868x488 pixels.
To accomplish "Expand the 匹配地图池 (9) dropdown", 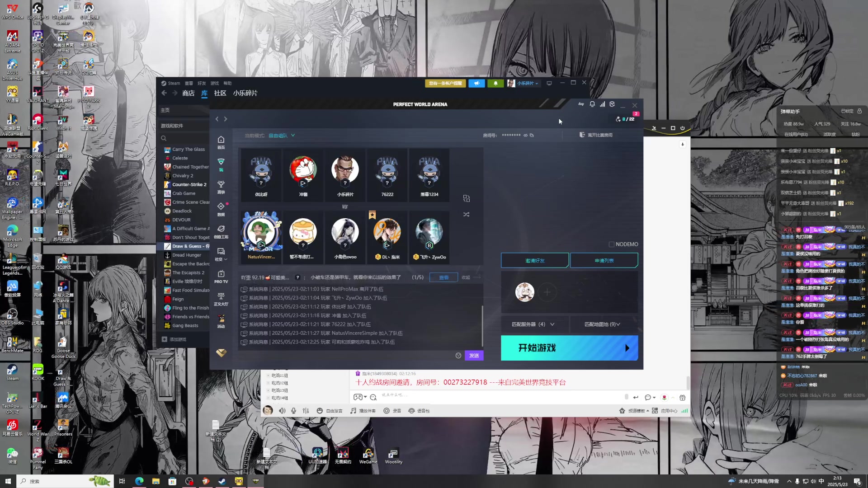I will click(x=602, y=324).
